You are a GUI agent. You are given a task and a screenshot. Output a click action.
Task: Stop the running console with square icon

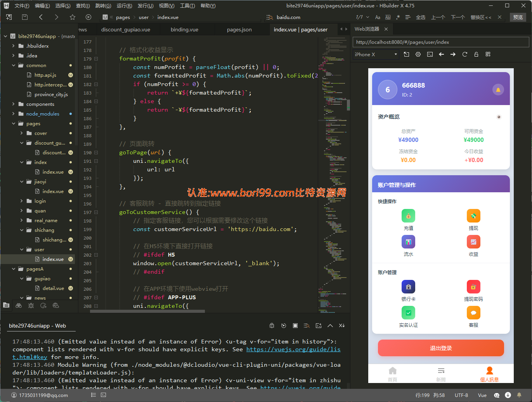click(x=295, y=326)
